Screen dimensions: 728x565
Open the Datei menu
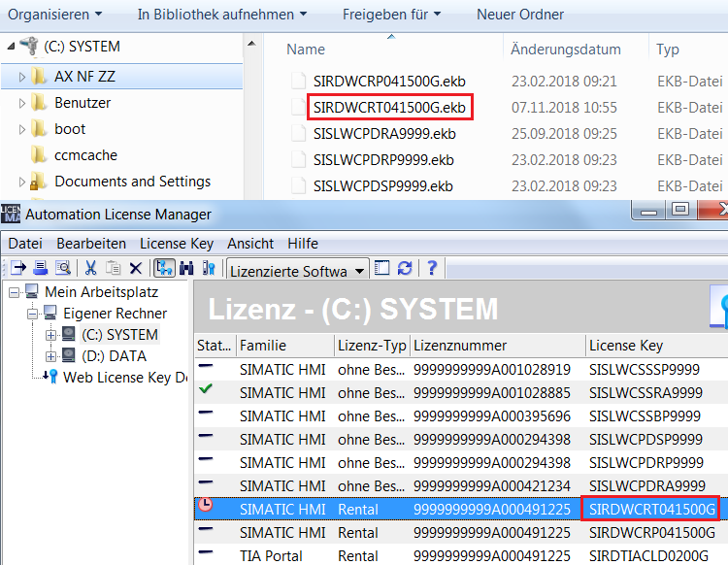click(25, 244)
